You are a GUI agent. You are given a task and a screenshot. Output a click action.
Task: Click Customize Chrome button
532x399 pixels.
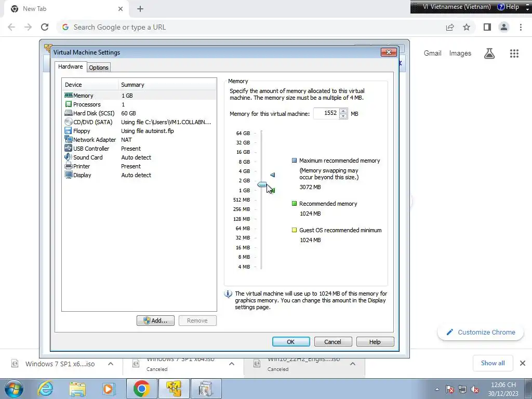[481, 332]
